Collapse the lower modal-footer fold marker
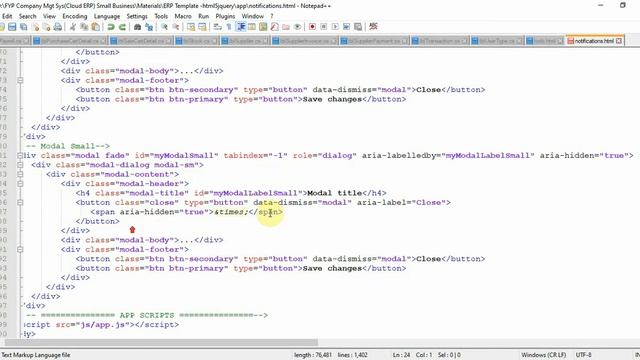This screenshot has height=360, width=640. (x=20, y=249)
